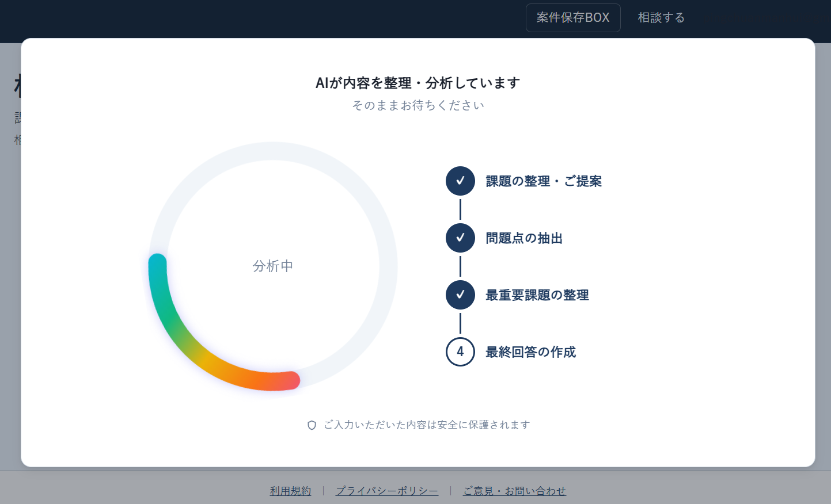The image size is (831, 504).
Task: Click the checkmark icon beside 課題の整理・ご提案
Action: point(460,181)
